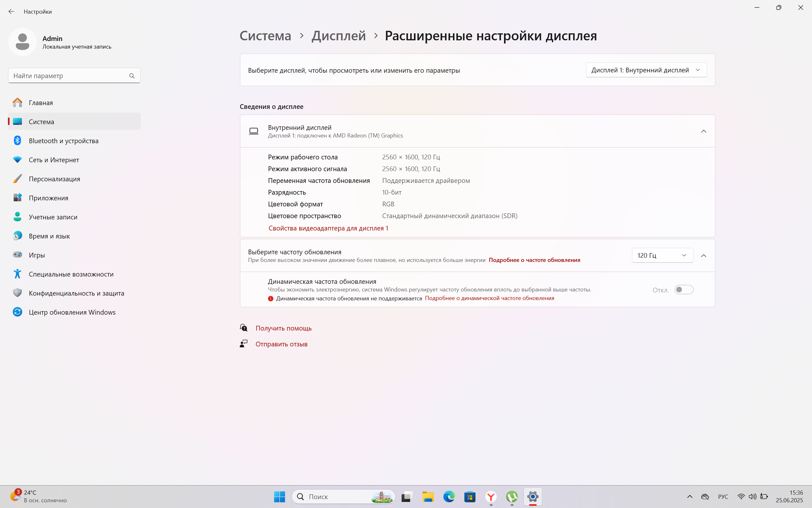The height and width of the screenshot is (508, 812).
Task: Open the Дисплей 1 display selector dropdown
Action: (x=646, y=70)
